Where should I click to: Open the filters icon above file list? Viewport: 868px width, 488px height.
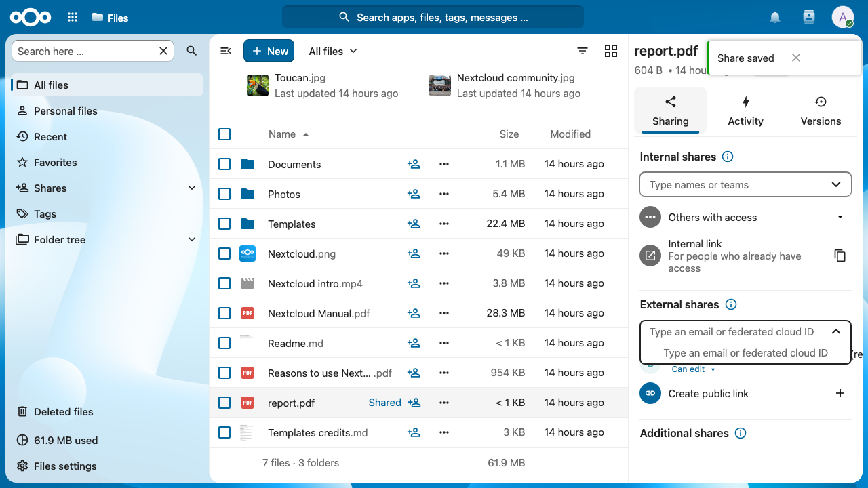click(583, 51)
